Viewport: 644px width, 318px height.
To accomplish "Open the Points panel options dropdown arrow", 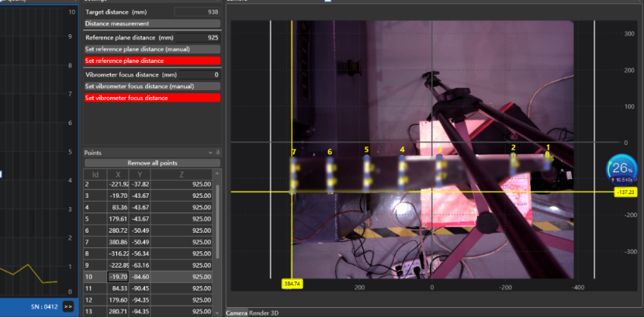I will 210,153.
